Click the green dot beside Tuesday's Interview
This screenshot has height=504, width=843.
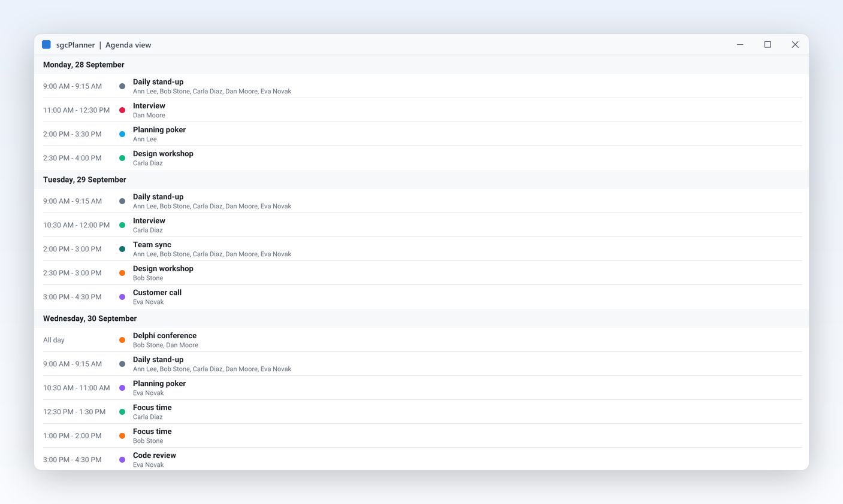click(x=122, y=225)
